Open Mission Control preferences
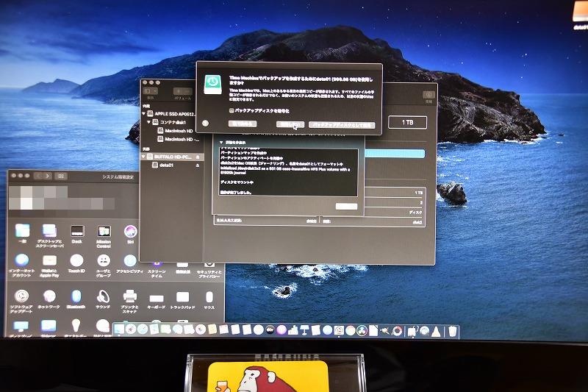Screen dimensions: 588x392 (x=104, y=235)
